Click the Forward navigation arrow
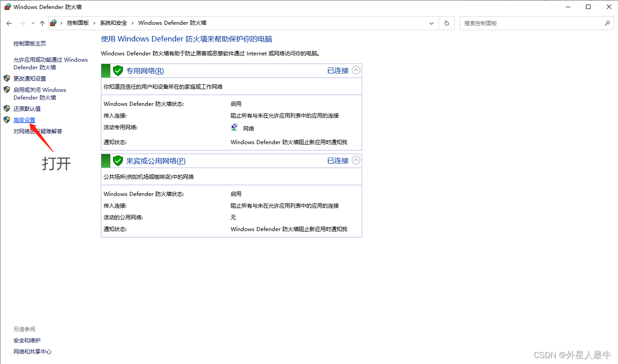618x364 pixels. pos(22,23)
